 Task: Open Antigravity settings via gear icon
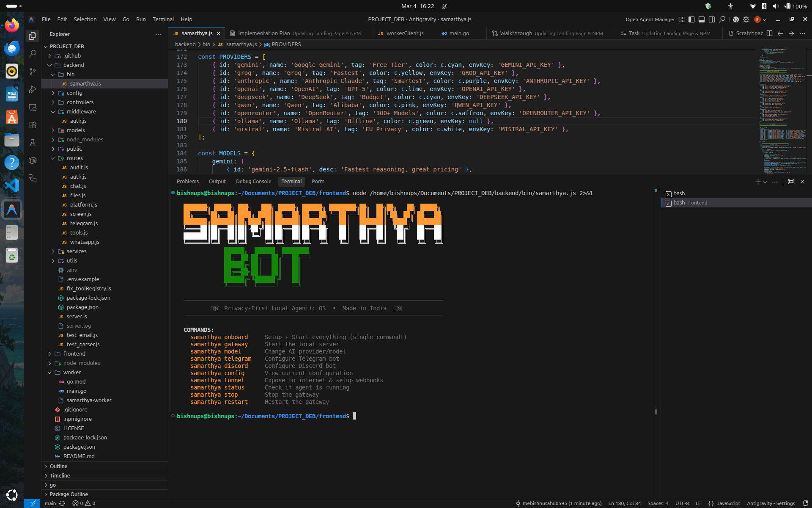(x=746, y=19)
